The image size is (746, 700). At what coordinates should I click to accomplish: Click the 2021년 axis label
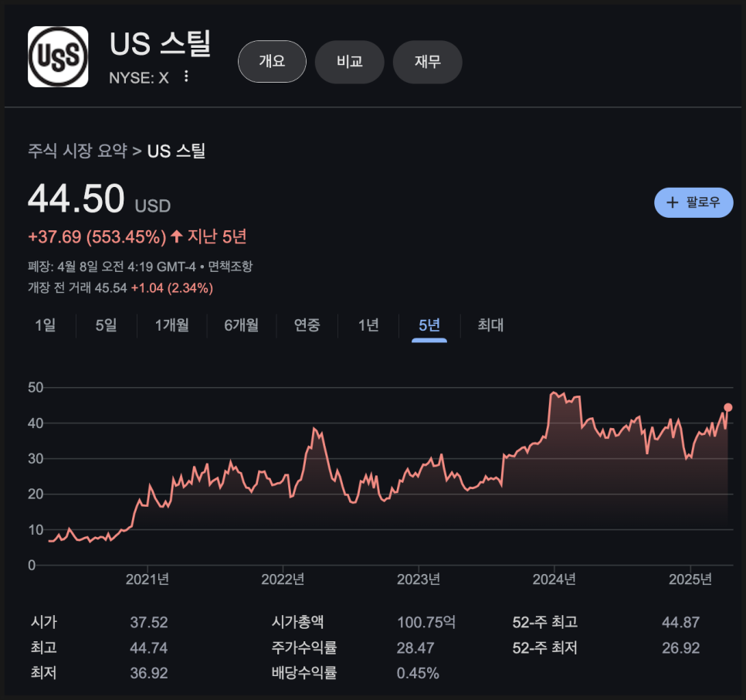tap(148, 579)
